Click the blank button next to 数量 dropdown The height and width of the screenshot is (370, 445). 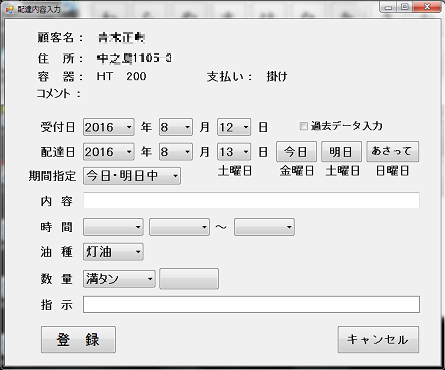coord(189,279)
